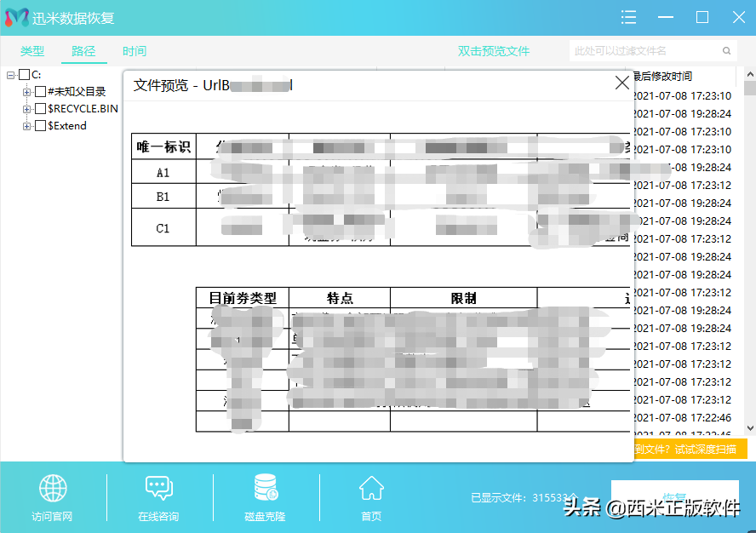This screenshot has height=533, width=756.
Task: Close the 文件预览 dialog with its X icon
Action: pyautogui.click(x=621, y=83)
